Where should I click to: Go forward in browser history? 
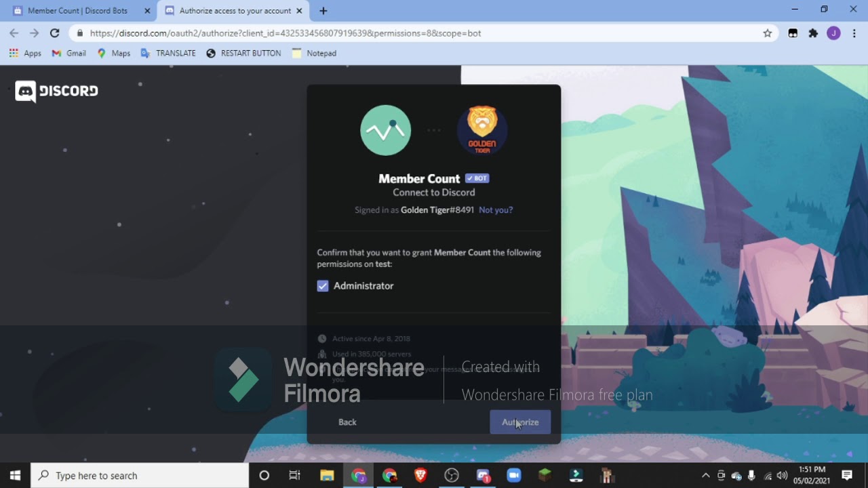click(x=34, y=33)
